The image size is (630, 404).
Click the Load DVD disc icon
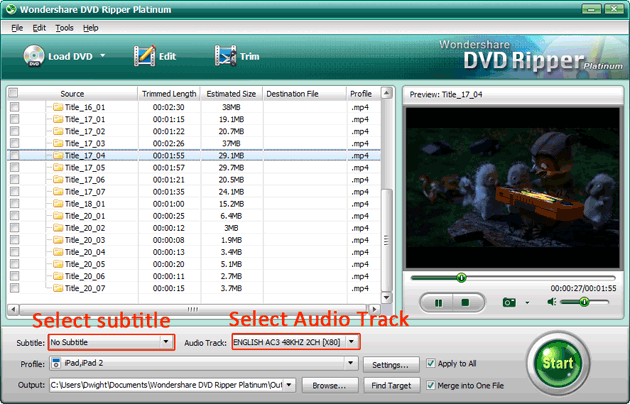pyautogui.click(x=33, y=56)
